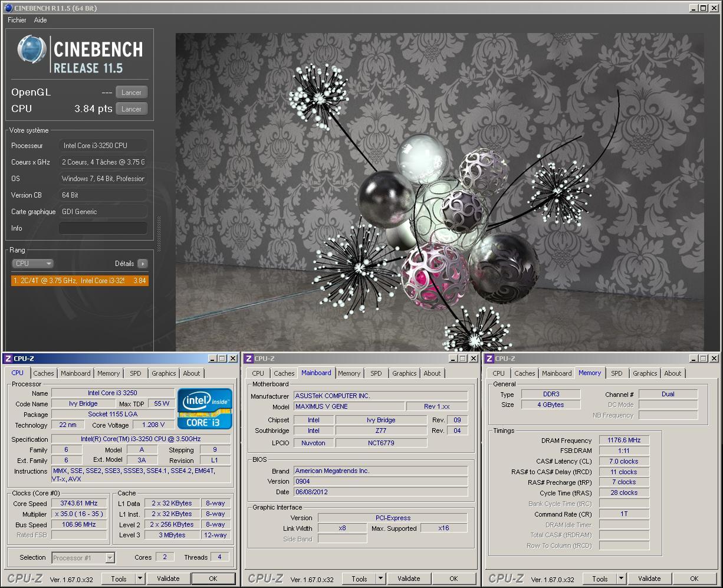The image size is (723, 588).
Task: Click Validate in Mainboard CPU-Z window
Action: [x=409, y=579]
